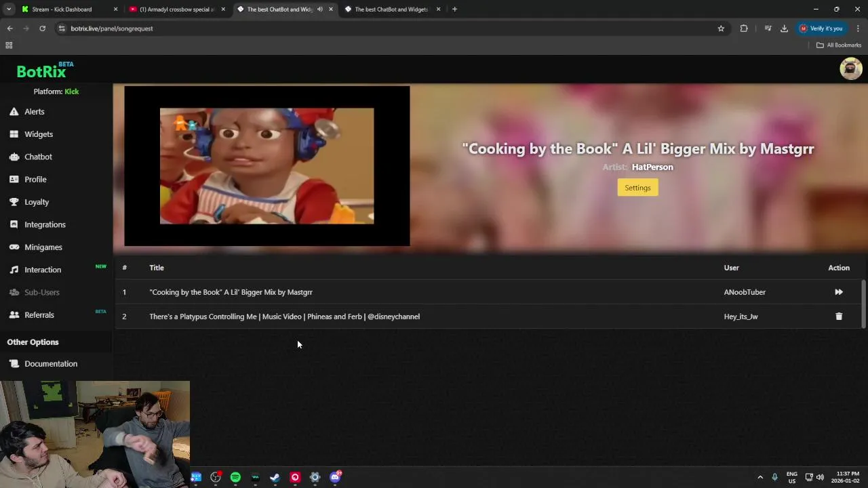This screenshot has width=868, height=488.
Task: Reload the current page
Action: pos(42,28)
